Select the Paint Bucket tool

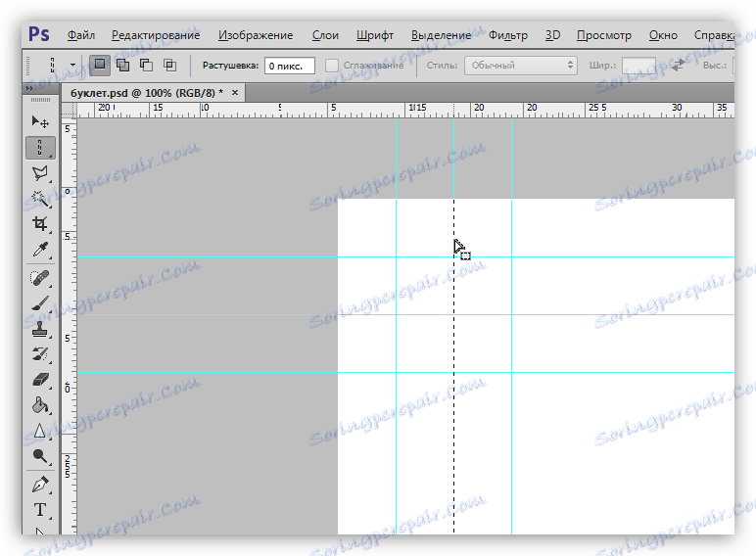(x=40, y=405)
